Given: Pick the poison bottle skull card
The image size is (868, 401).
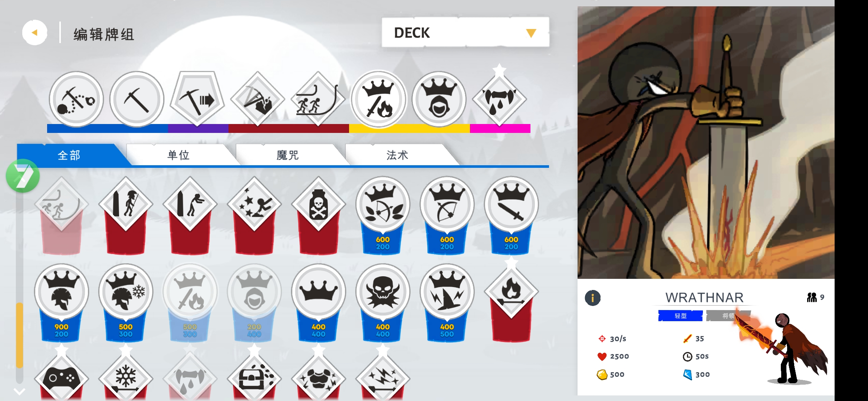Looking at the screenshot, I should [x=318, y=215].
